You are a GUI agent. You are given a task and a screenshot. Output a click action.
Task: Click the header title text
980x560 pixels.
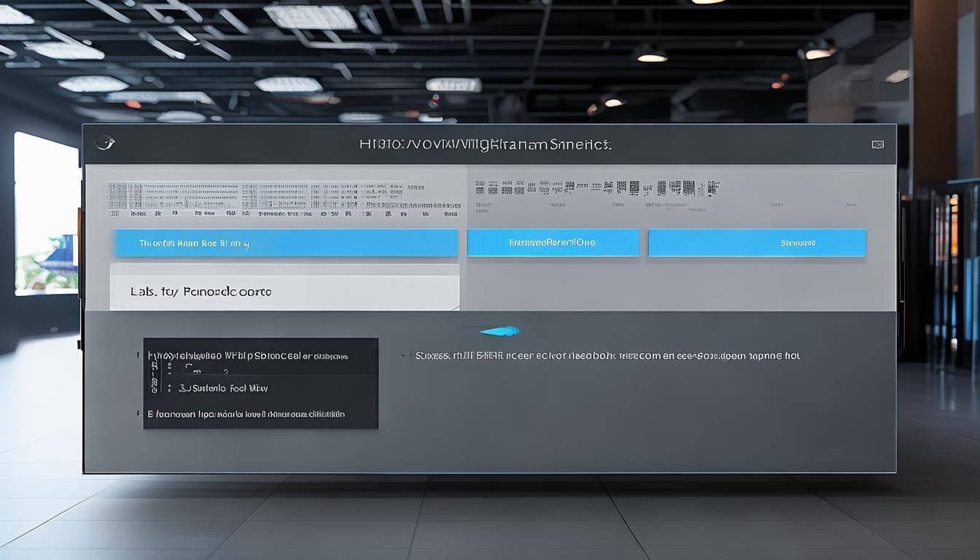point(485,145)
